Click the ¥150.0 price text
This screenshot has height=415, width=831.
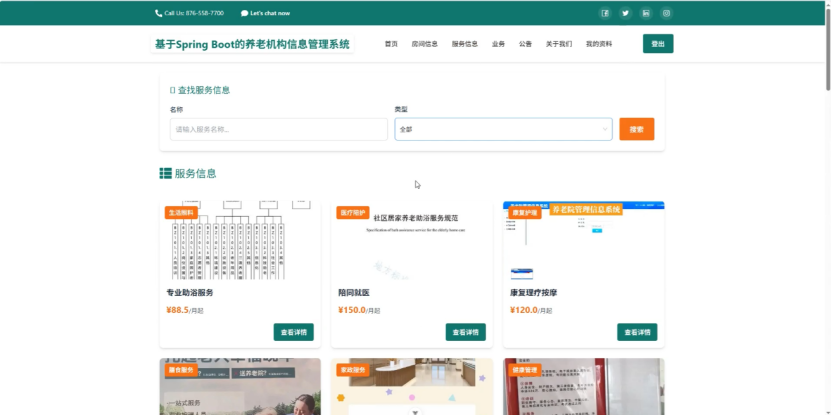(x=352, y=310)
